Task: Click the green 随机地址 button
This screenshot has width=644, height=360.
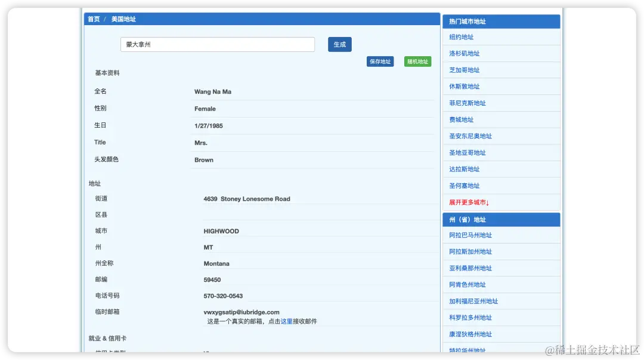Action: (x=417, y=61)
